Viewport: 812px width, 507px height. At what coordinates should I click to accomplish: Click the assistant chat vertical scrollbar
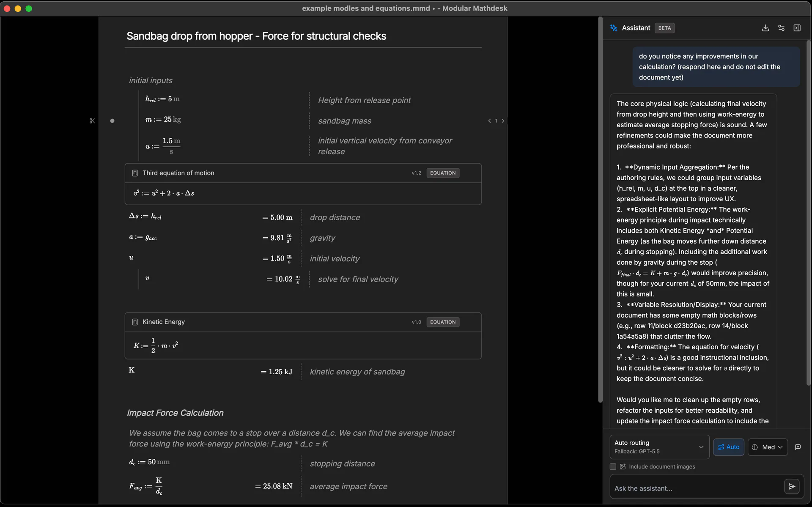(809, 213)
